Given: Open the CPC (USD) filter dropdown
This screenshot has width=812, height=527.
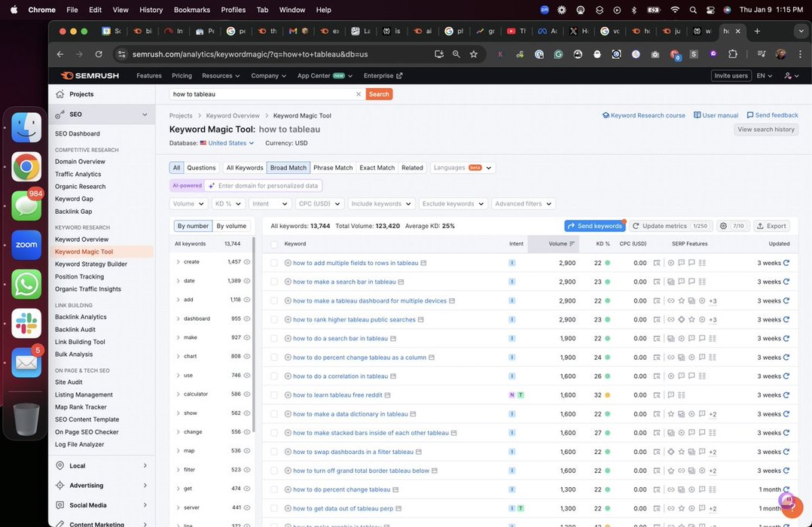Looking at the screenshot, I should pyautogui.click(x=319, y=203).
